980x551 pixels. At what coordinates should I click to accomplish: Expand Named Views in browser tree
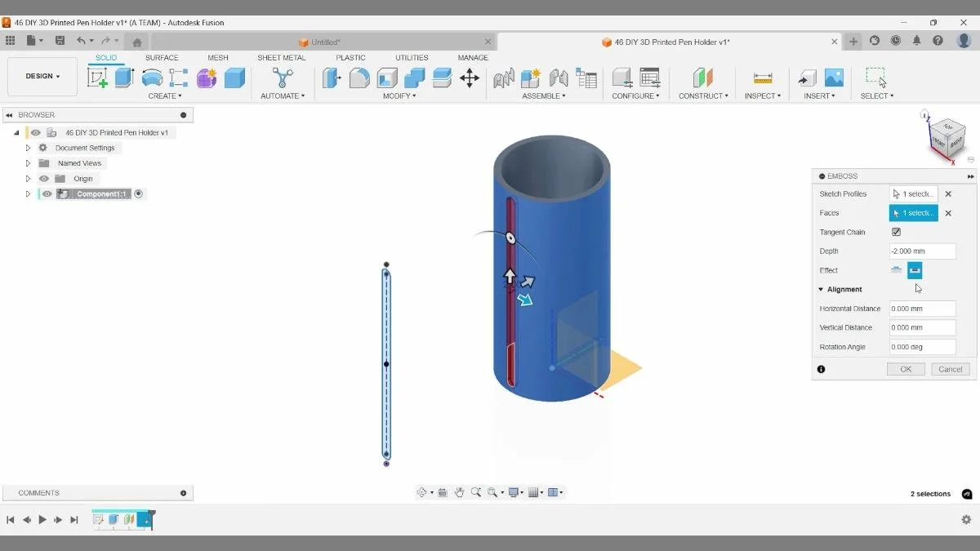(27, 162)
